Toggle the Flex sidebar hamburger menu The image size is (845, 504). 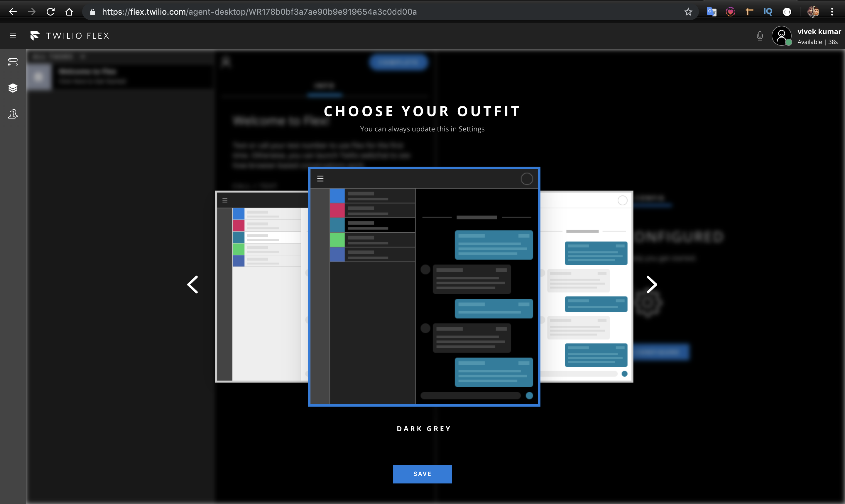coord(13,36)
